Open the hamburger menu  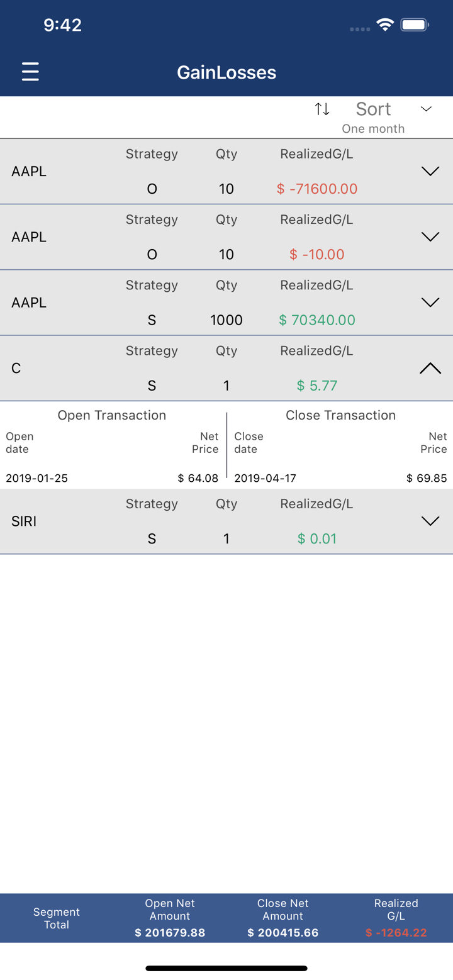point(30,72)
